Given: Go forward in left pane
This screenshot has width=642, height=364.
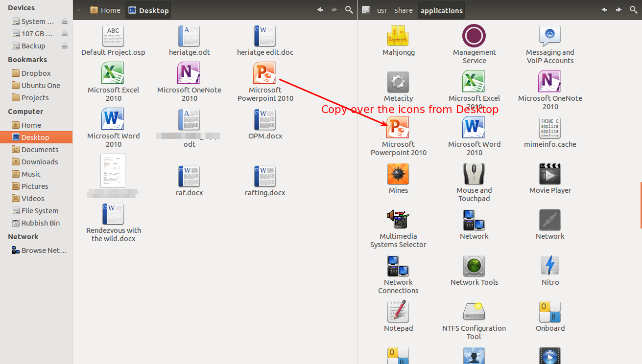Looking at the screenshot, I should (x=334, y=10).
